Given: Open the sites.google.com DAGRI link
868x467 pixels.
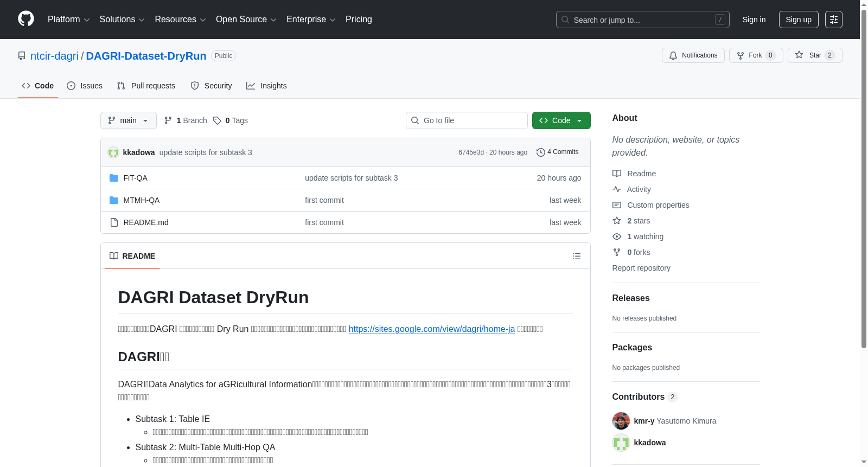Looking at the screenshot, I should tap(432, 329).
